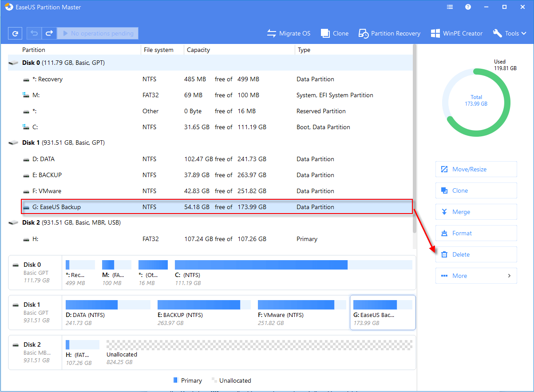Select the E: BACKUP partition row
The height and width of the screenshot is (392, 534).
tap(210, 175)
